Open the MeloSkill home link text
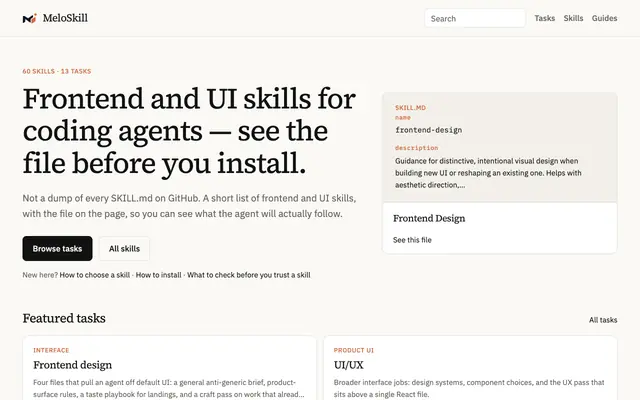The height and width of the screenshot is (400, 640). click(x=65, y=18)
